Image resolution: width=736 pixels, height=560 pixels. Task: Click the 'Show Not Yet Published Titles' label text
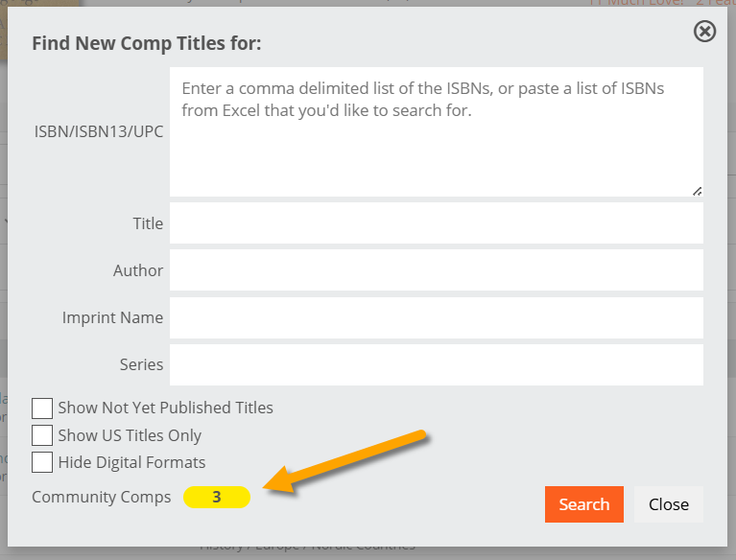pyautogui.click(x=166, y=408)
